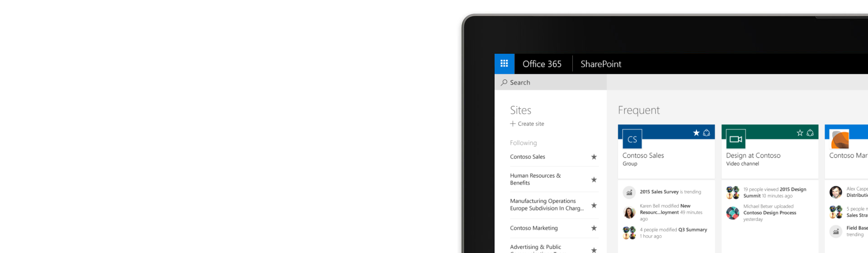Click trending icon beside 2015 Sales Survey

coord(629,192)
